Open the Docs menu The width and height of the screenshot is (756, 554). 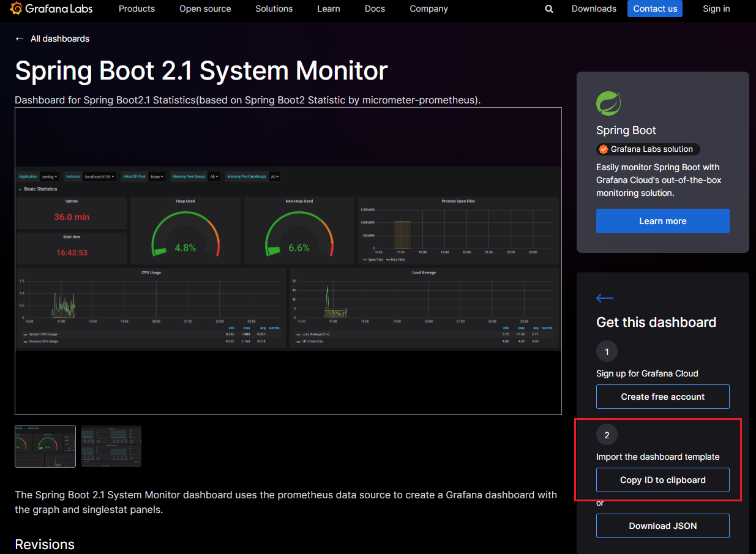[x=375, y=9]
